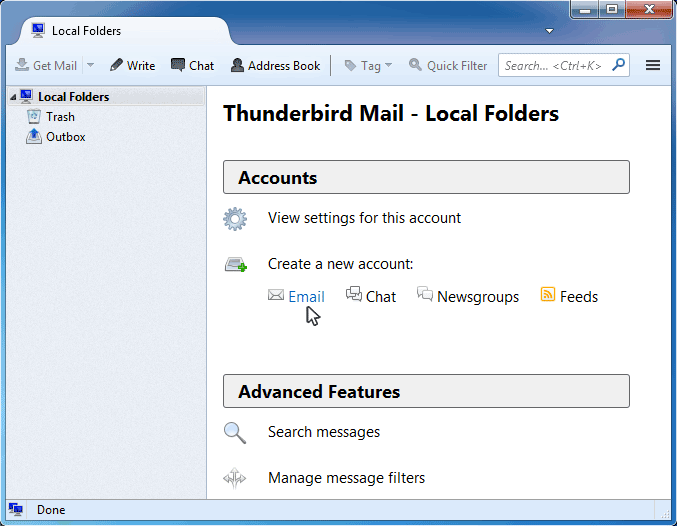Click the Newsgroups speech bubbles icon
This screenshot has width=677, height=526.
coord(425,294)
